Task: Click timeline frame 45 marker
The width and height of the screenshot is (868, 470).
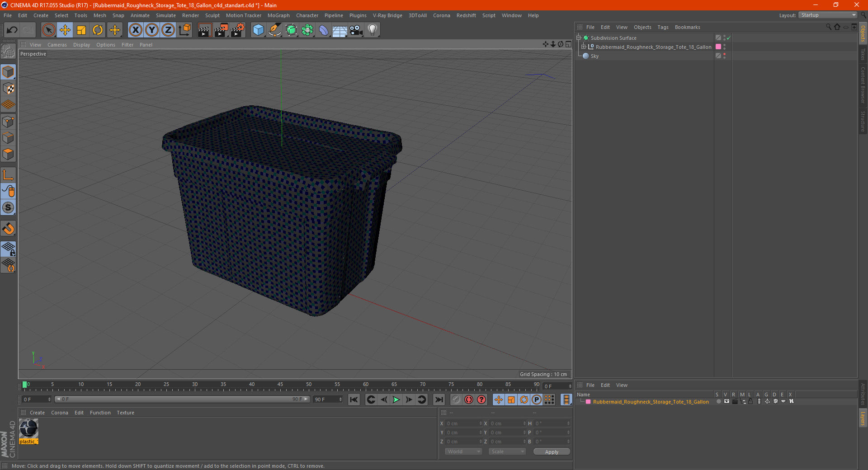Action: (280, 385)
